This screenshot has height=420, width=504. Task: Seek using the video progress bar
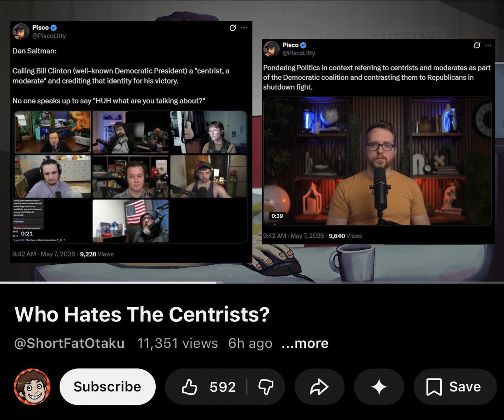pyautogui.click(x=252, y=283)
